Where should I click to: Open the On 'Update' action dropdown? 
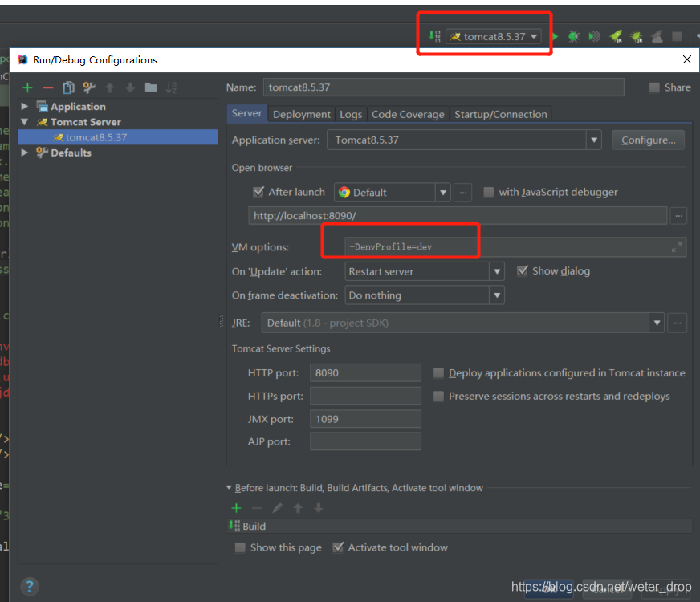[497, 271]
